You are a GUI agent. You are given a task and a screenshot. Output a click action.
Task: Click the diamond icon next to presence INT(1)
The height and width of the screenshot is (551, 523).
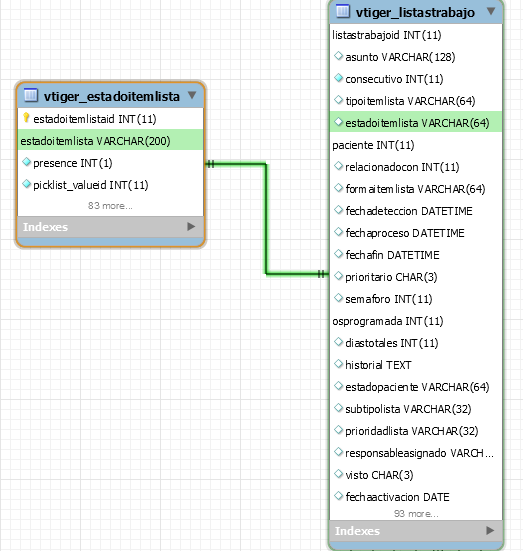[x=26, y=162]
